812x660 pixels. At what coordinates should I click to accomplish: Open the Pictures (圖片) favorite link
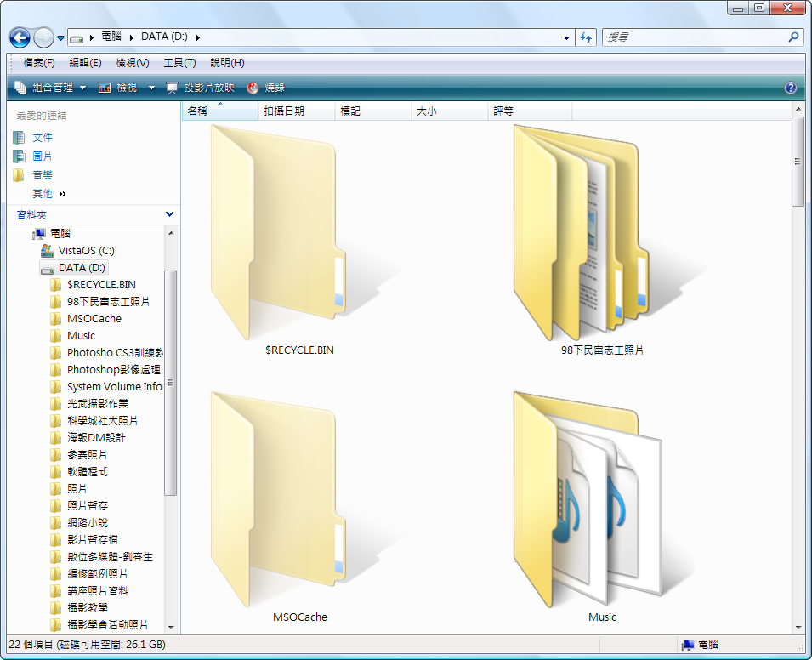[x=43, y=156]
